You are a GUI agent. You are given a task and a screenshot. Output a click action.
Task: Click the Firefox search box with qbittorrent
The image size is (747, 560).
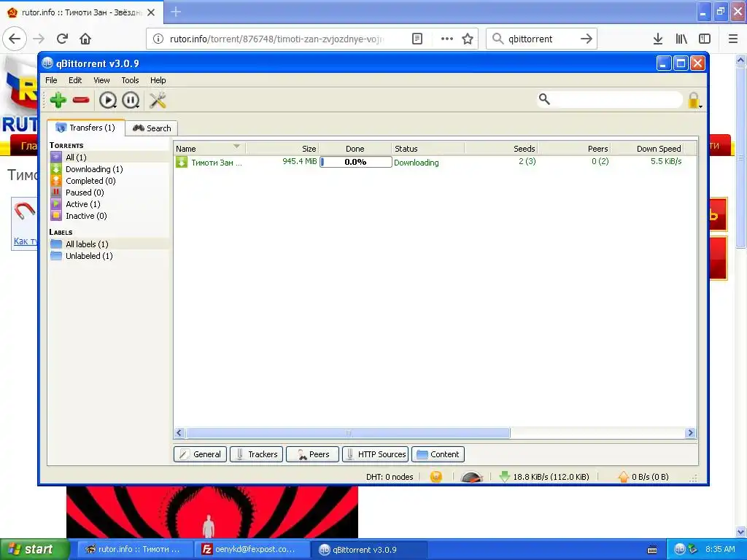coord(541,39)
